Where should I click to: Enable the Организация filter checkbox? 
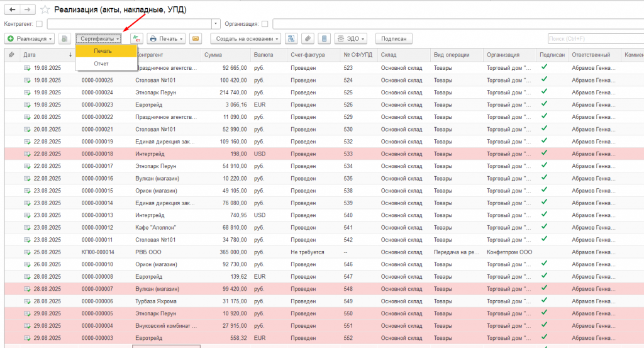(x=265, y=24)
